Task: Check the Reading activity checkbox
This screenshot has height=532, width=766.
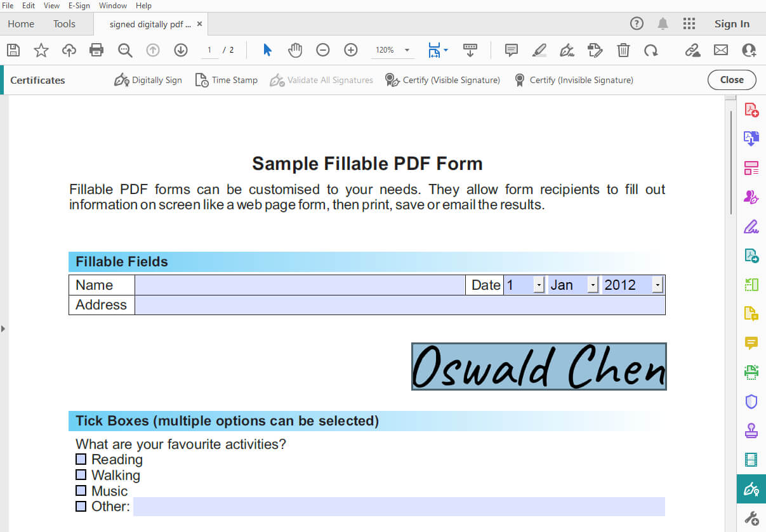Action: tap(81, 458)
